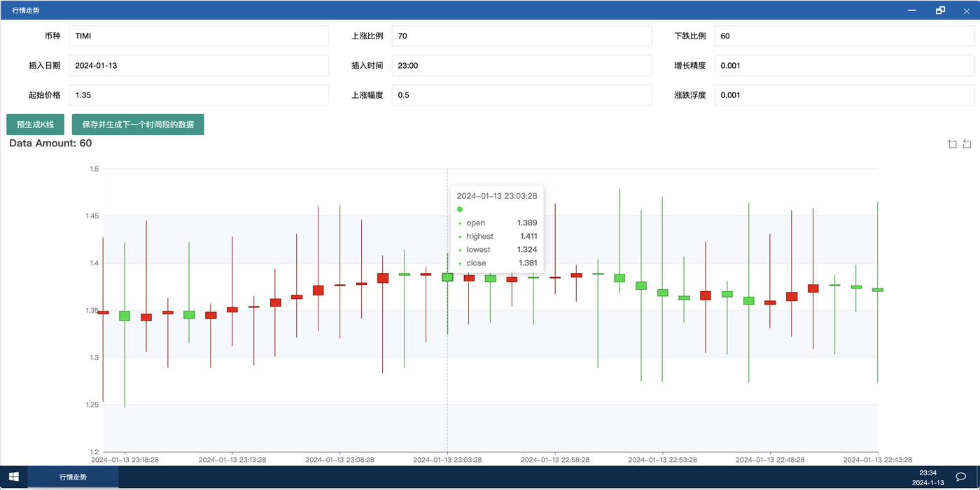Click the y-axis label 1.35
The width and height of the screenshot is (980, 490).
click(92, 310)
